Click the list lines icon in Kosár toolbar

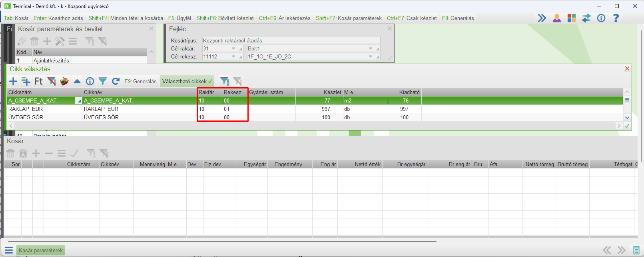(62, 153)
